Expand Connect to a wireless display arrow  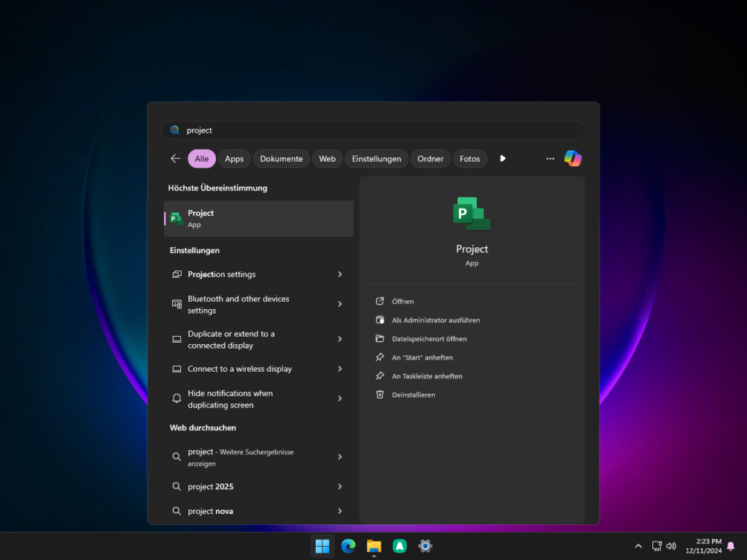(x=340, y=369)
